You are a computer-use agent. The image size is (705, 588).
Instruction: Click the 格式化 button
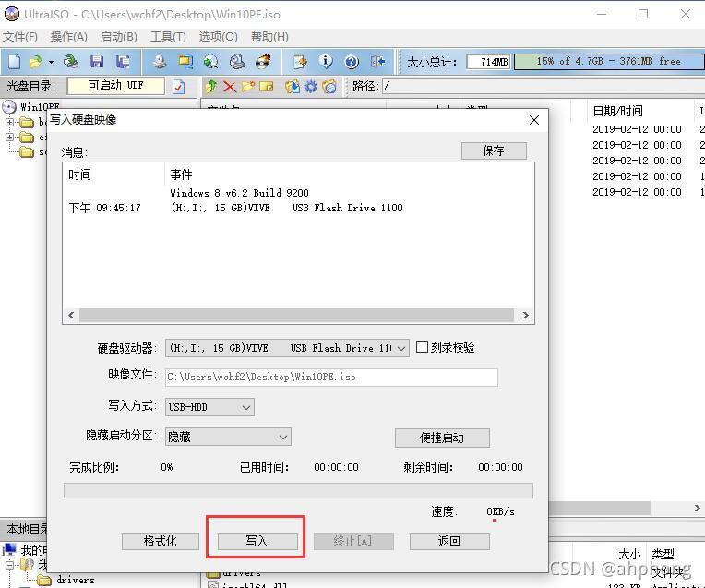pos(160,541)
